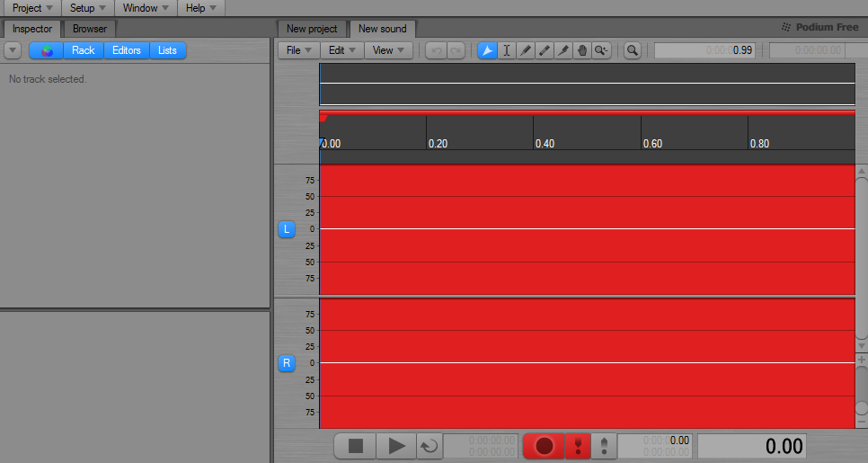Click the large 0.00 position display
Screen dimensions: 868x463
point(752,446)
